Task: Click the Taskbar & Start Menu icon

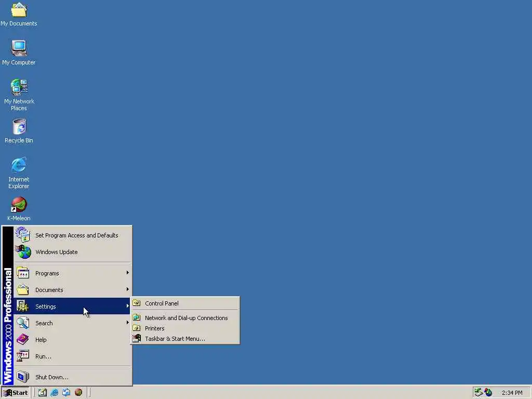Action: pyautogui.click(x=137, y=338)
